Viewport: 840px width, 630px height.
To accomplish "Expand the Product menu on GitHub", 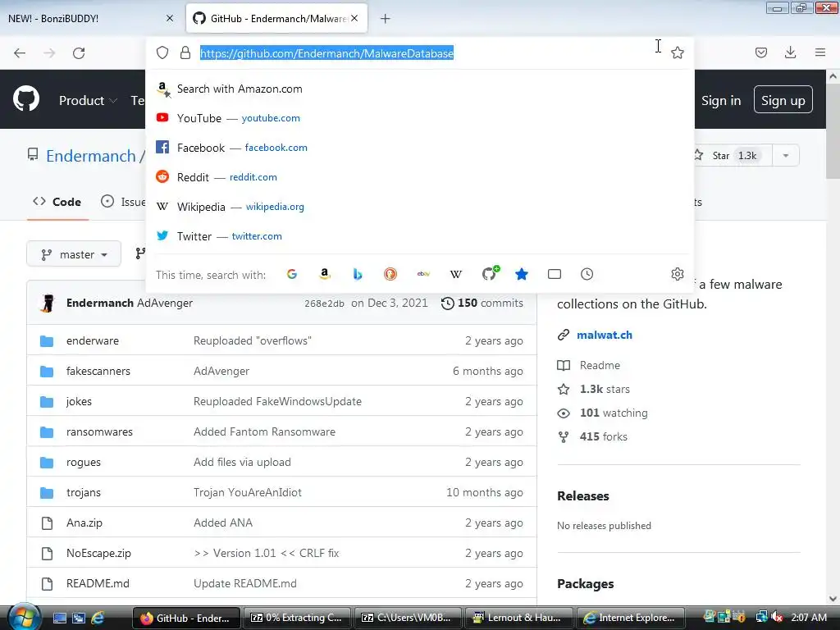I will [x=88, y=100].
